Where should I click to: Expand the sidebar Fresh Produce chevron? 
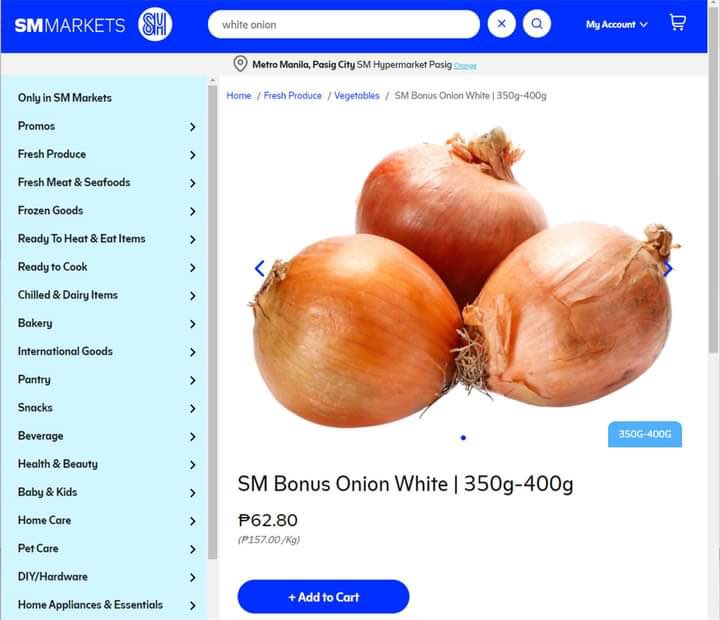click(193, 155)
